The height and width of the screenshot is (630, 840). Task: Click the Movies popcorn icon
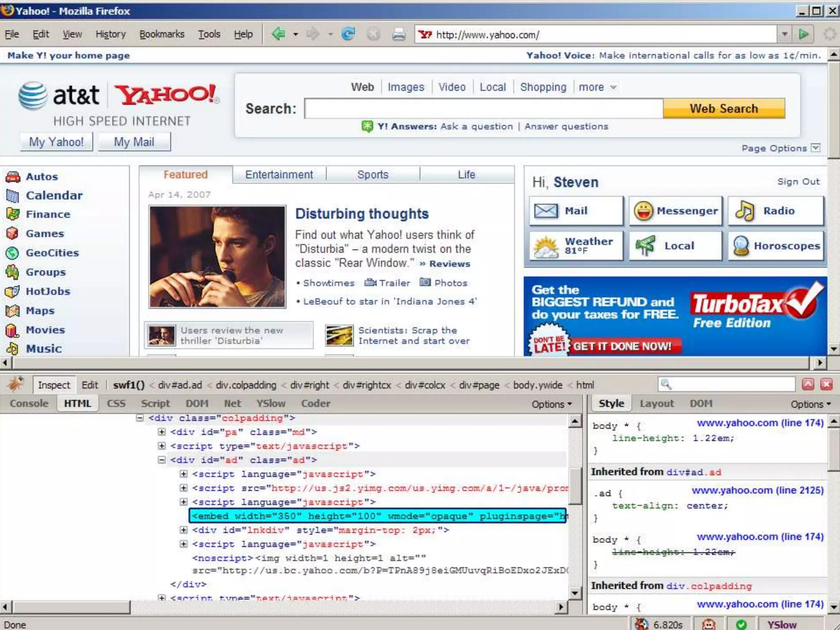click(x=12, y=330)
